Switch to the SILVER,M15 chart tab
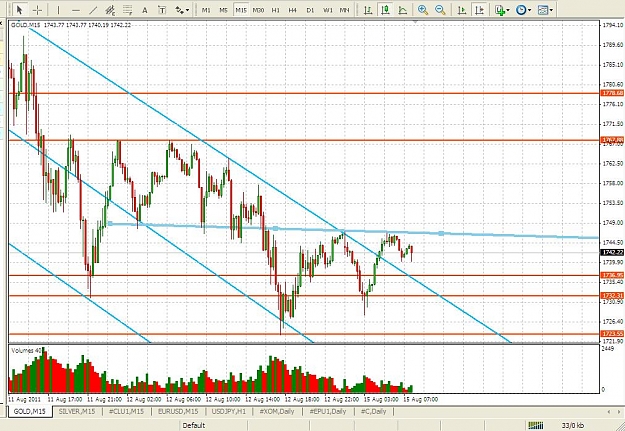The height and width of the screenshot is (431, 625). point(77,411)
